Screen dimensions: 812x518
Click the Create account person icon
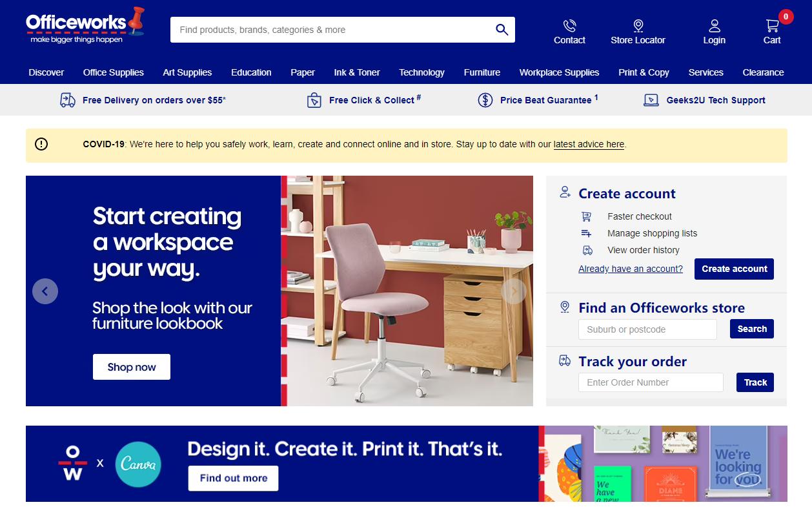tap(565, 192)
